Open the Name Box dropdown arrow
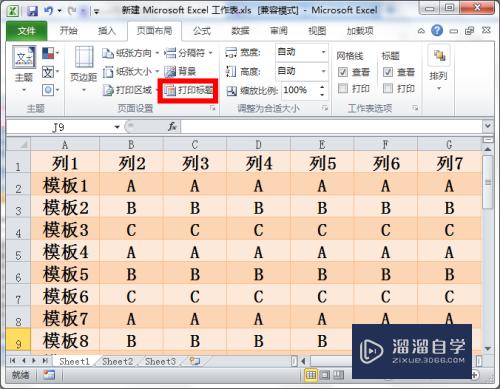 click(117, 127)
